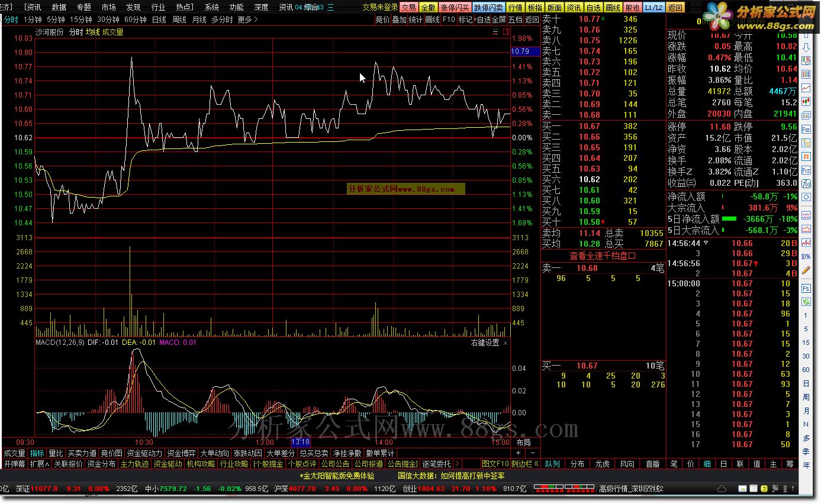This screenshot has height=504, width=821.
Task: Select the 15-minute period in sidebar
Action: click(806, 343)
